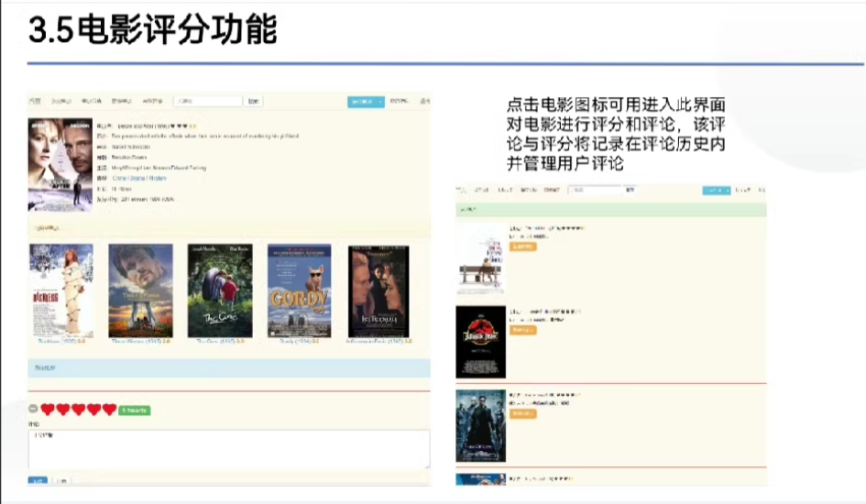Click the orange button under The Matrix comment

[x=522, y=413]
